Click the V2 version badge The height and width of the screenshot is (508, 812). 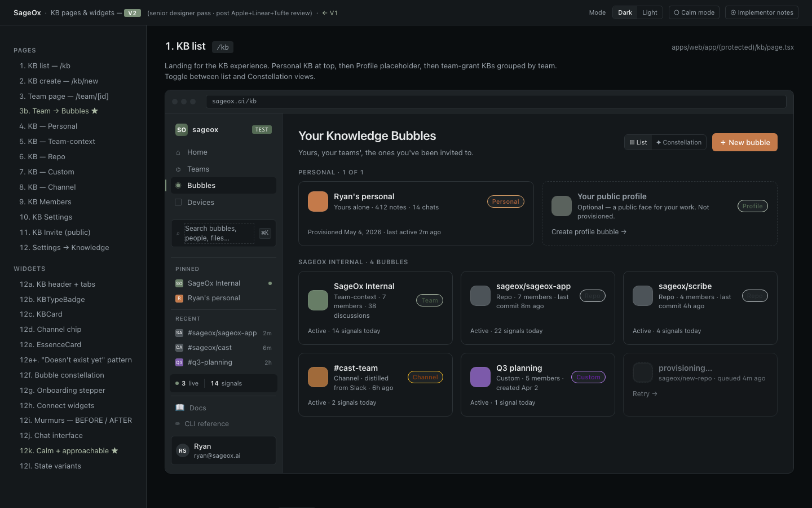[x=132, y=13]
